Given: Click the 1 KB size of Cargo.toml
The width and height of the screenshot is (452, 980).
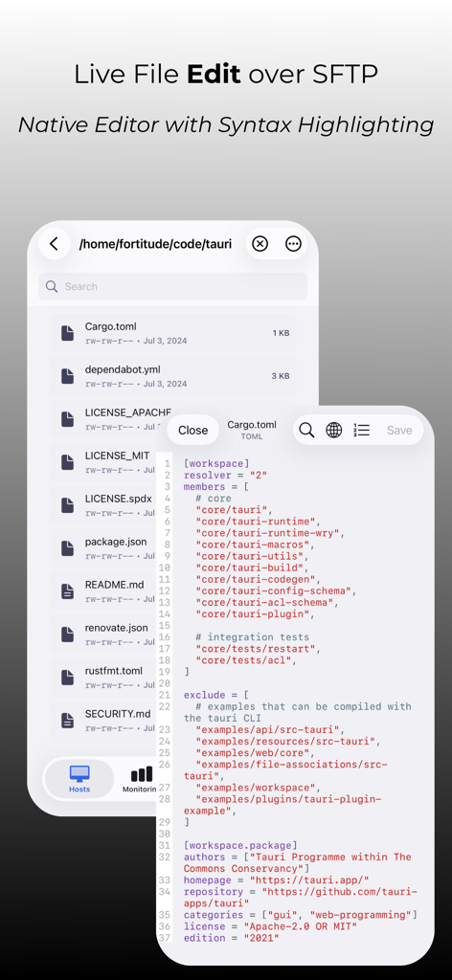Looking at the screenshot, I should click(x=281, y=333).
